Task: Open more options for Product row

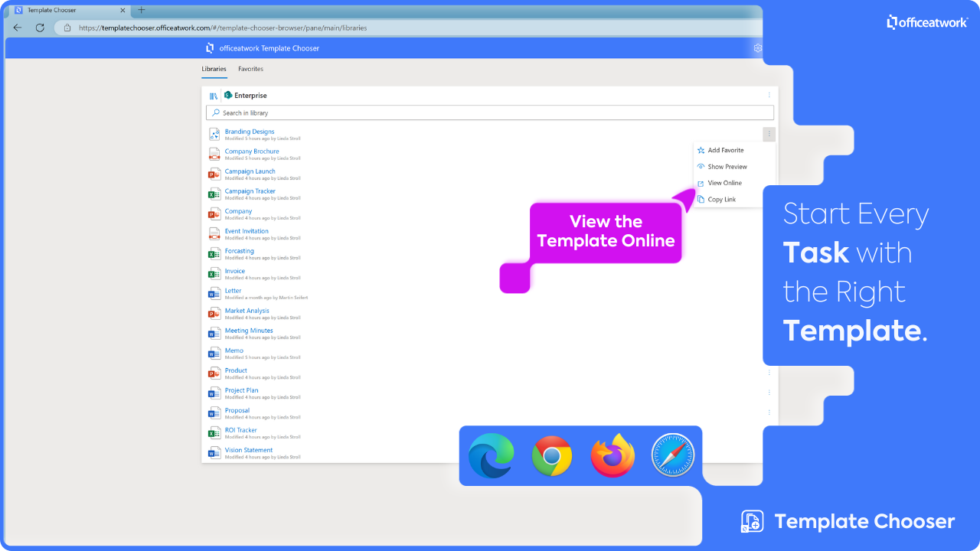Action: pos(769,373)
